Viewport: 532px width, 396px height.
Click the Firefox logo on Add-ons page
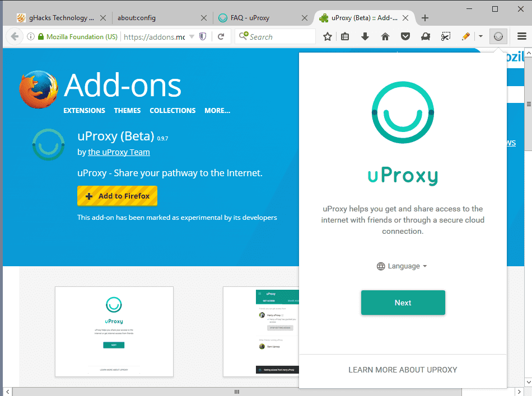(x=38, y=89)
